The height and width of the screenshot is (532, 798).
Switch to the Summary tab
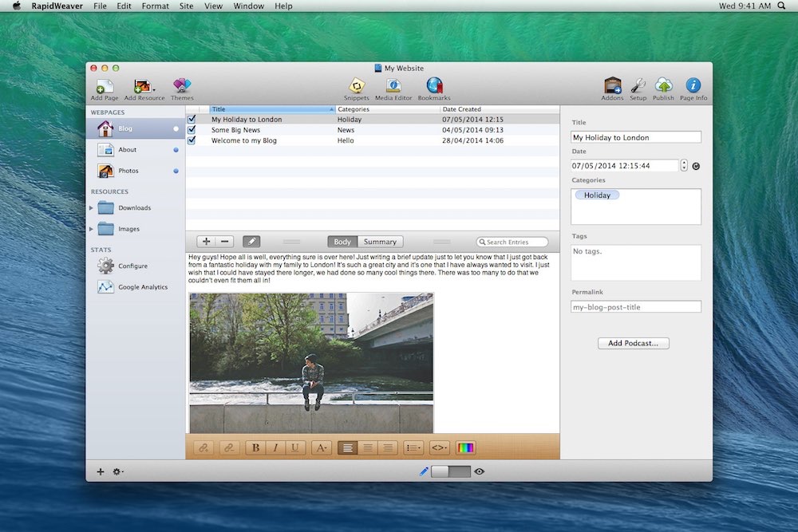380,242
